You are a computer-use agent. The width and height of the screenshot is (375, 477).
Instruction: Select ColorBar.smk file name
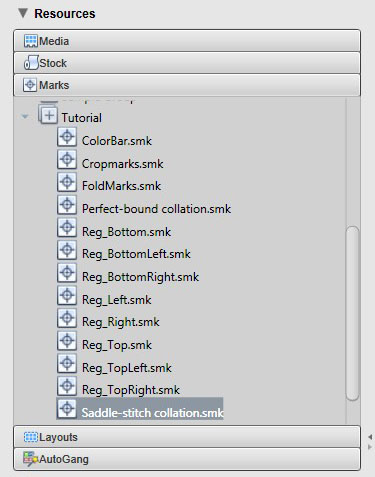(x=117, y=141)
